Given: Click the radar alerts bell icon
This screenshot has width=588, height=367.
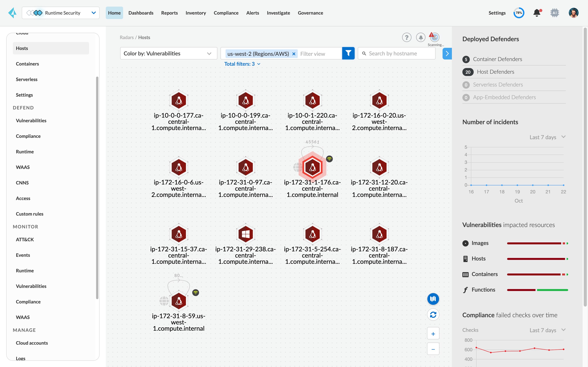Looking at the screenshot, I should click(420, 37).
